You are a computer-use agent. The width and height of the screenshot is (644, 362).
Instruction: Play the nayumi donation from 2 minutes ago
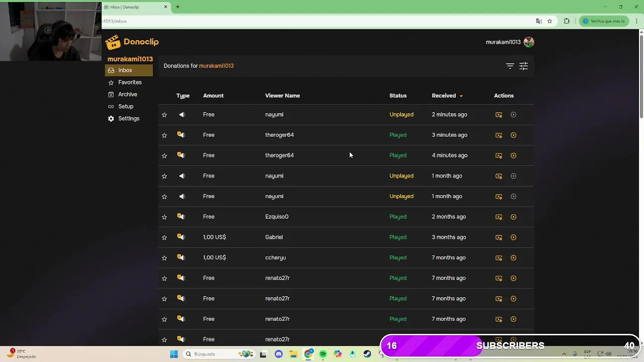(513, 115)
